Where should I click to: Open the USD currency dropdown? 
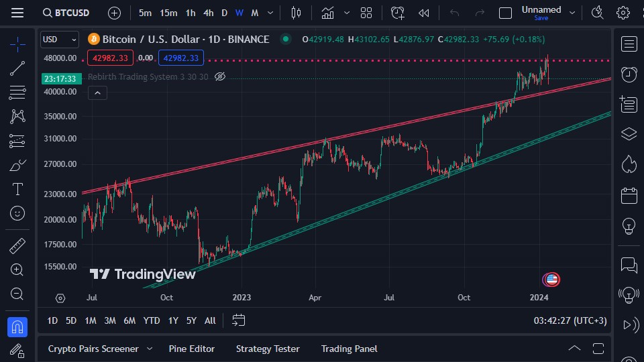point(60,40)
